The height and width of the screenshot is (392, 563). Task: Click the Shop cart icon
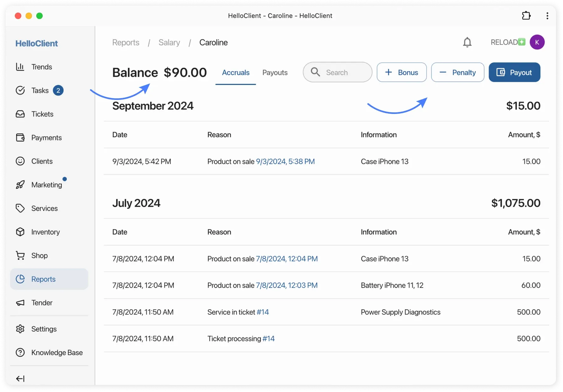point(20,255)
